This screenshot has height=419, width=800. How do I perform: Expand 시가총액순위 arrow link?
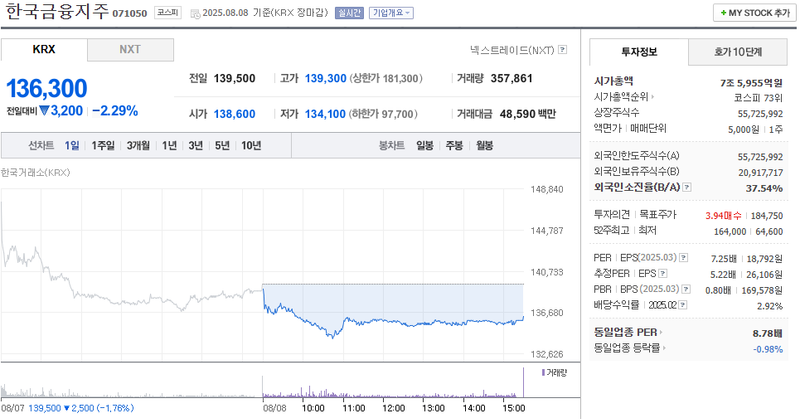click(x=653, y=97)
